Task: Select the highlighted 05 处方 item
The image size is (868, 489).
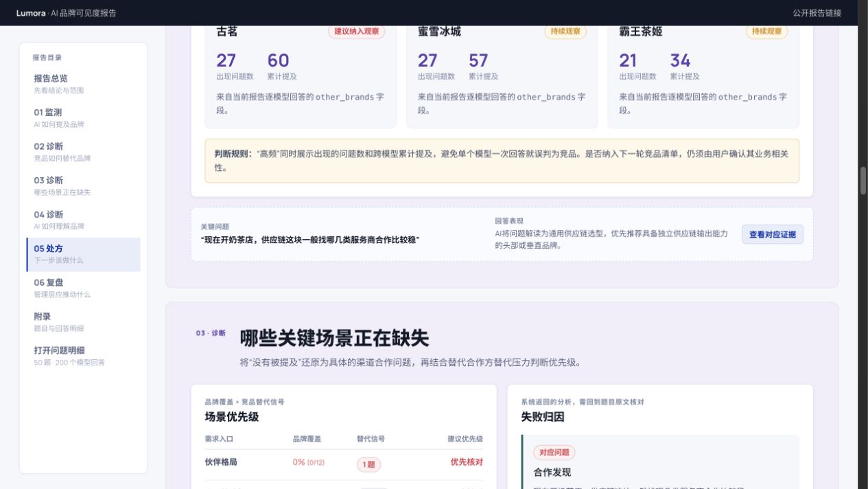Action: [x=83, y=254]
